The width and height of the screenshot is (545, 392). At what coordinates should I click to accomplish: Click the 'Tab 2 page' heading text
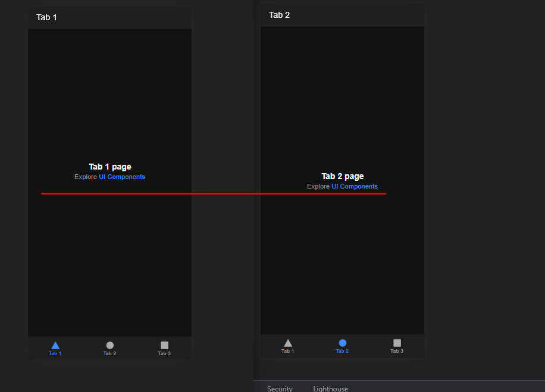point(343,177)
